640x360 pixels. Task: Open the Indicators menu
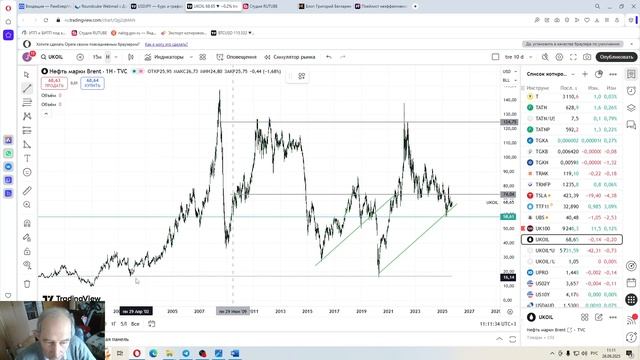164,57
